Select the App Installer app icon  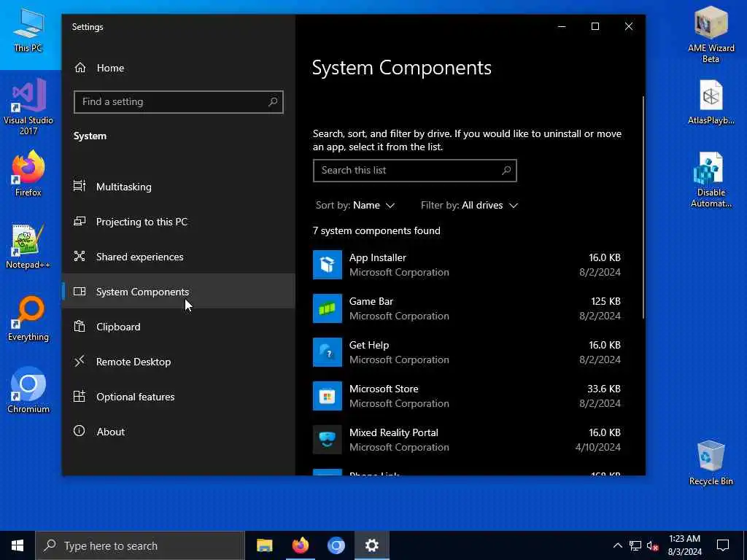(x=328, y=264)
